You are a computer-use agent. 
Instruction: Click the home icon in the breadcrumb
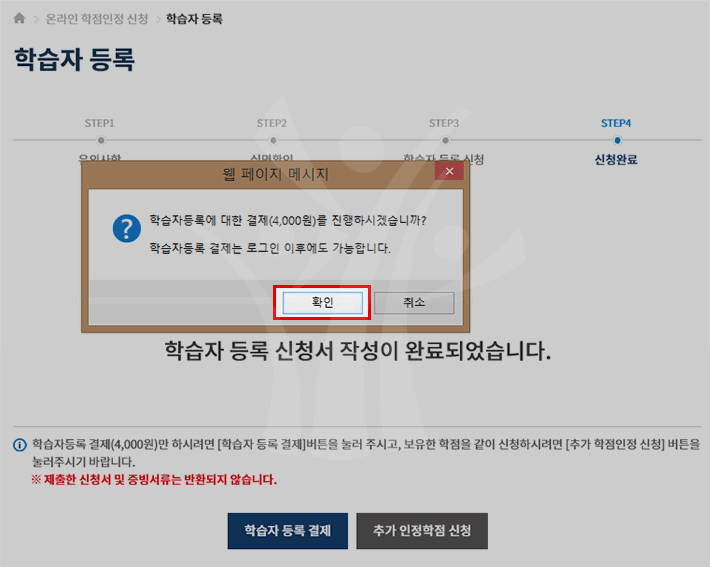pos(20,19)
